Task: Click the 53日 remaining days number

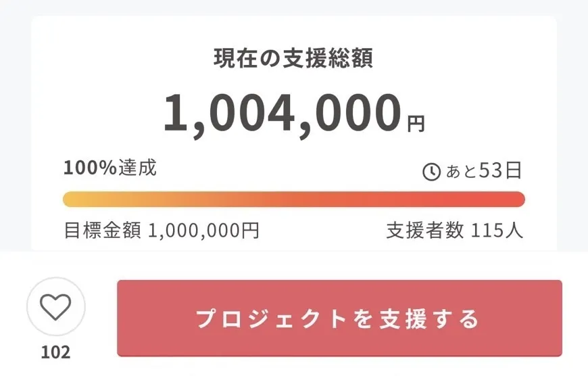Action: [x=500, y=171]
